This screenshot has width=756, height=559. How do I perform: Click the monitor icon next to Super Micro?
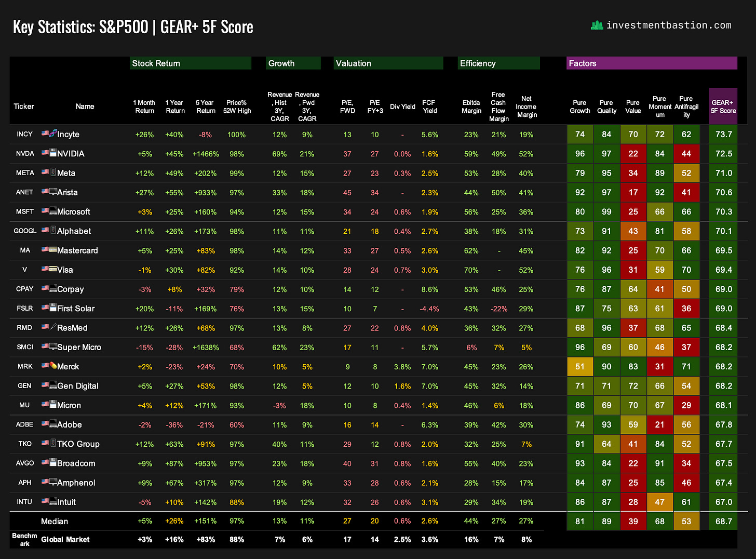click(53, 347)
